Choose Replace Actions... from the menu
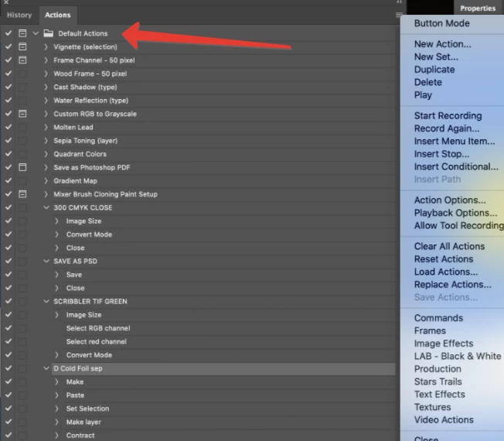 452,285
